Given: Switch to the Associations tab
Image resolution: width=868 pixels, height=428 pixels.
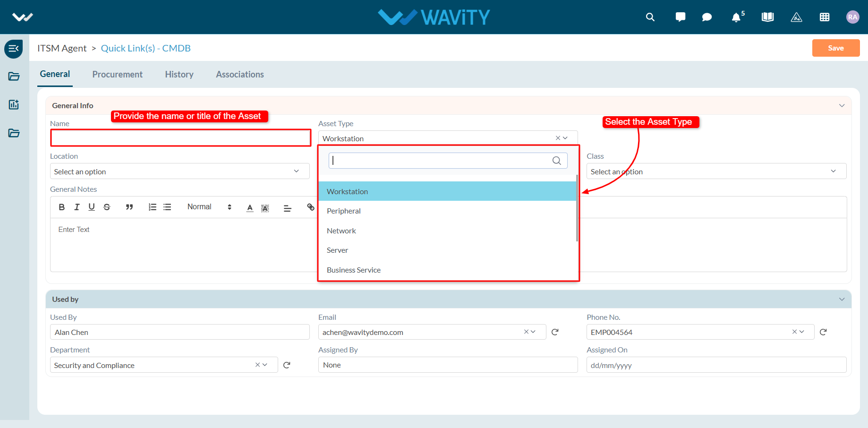Looking at the screenshot, I should (240, 75).
